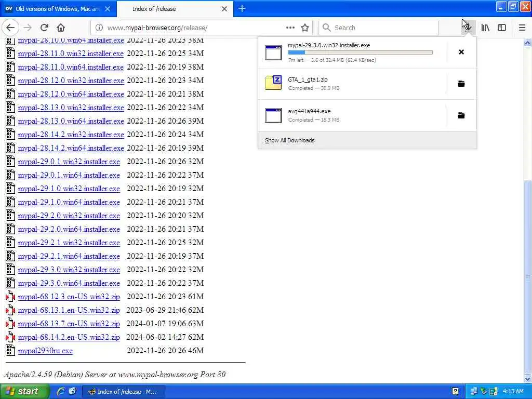Download mypal-68.13.1.en-US.win32.zip
Image resolution: width=532 pixels, height=399 pixels.
click(x=69, y=311)
